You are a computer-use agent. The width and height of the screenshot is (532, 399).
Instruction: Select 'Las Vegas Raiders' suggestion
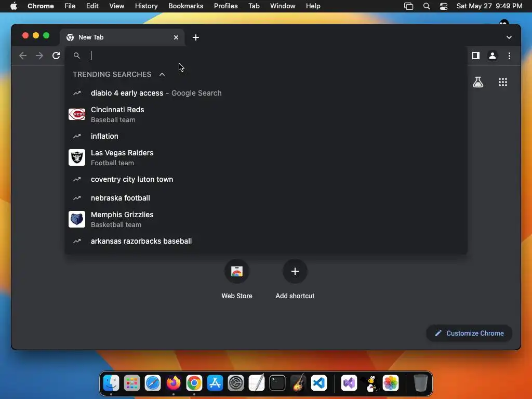(x=266, y=157)
